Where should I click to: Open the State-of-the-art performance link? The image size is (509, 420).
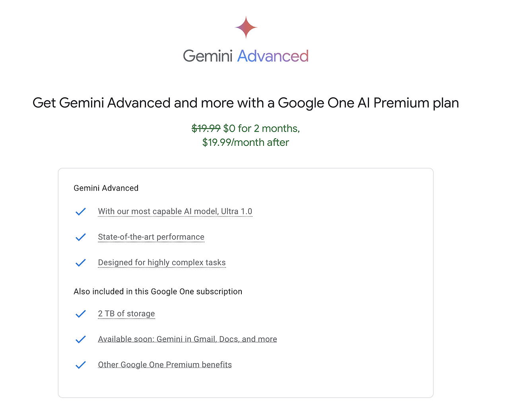point(151,237)
